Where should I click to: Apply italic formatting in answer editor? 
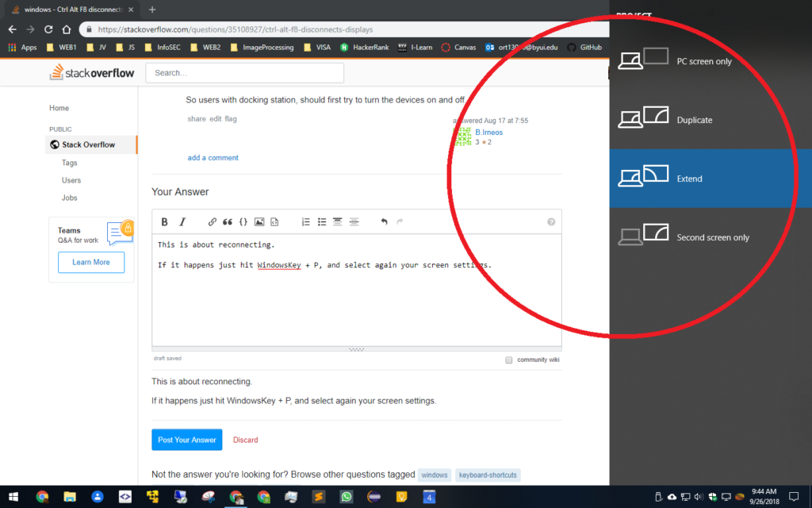tap(182, 222)
